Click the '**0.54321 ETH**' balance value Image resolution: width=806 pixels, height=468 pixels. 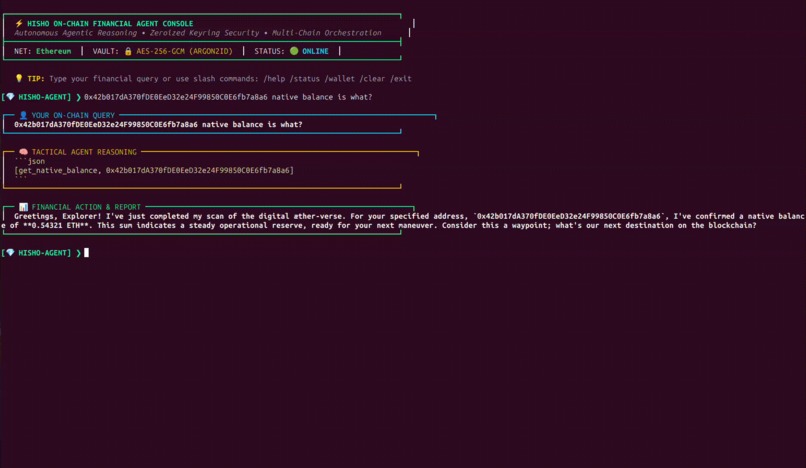(58, 225)
